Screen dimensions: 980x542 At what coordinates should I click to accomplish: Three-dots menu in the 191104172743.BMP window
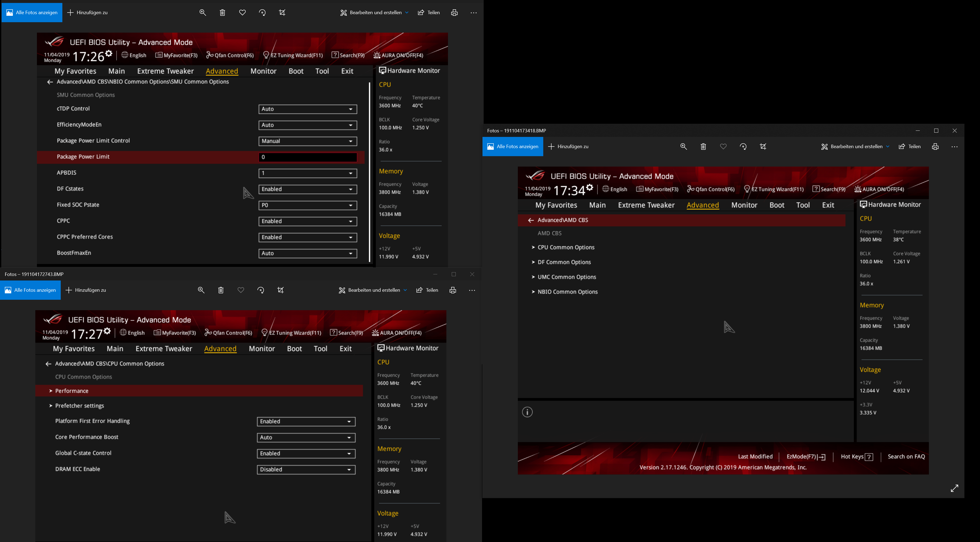point(472,290)
